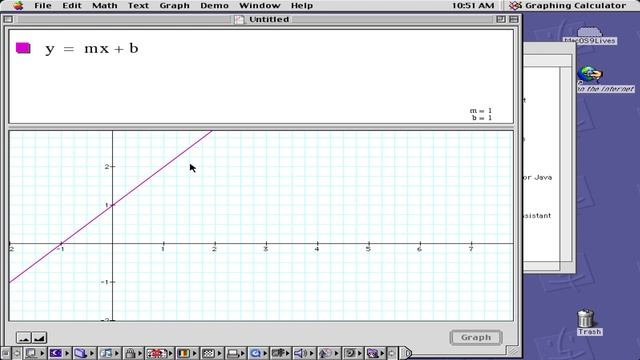Open the Window menu
Image resolution: width=640 pixels, height=360 pixels.
(259, 5)
